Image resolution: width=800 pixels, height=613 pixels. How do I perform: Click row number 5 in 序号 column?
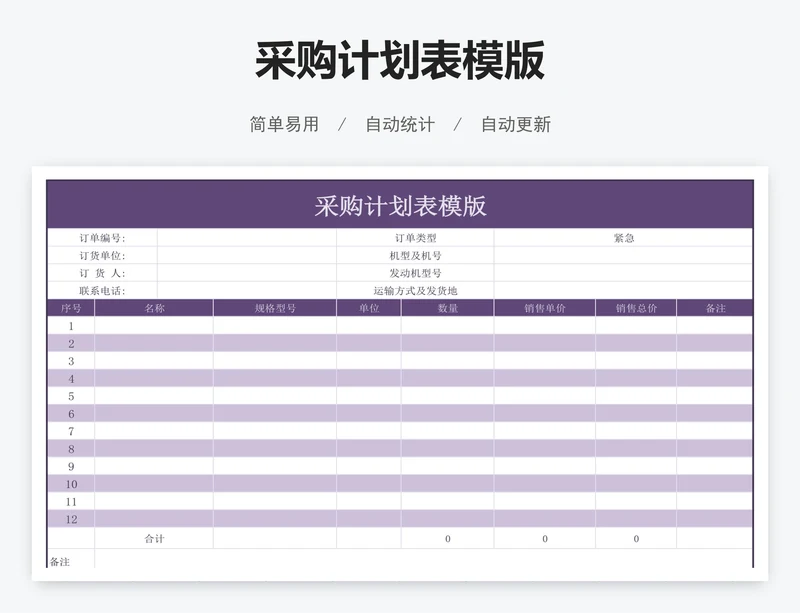71,396
